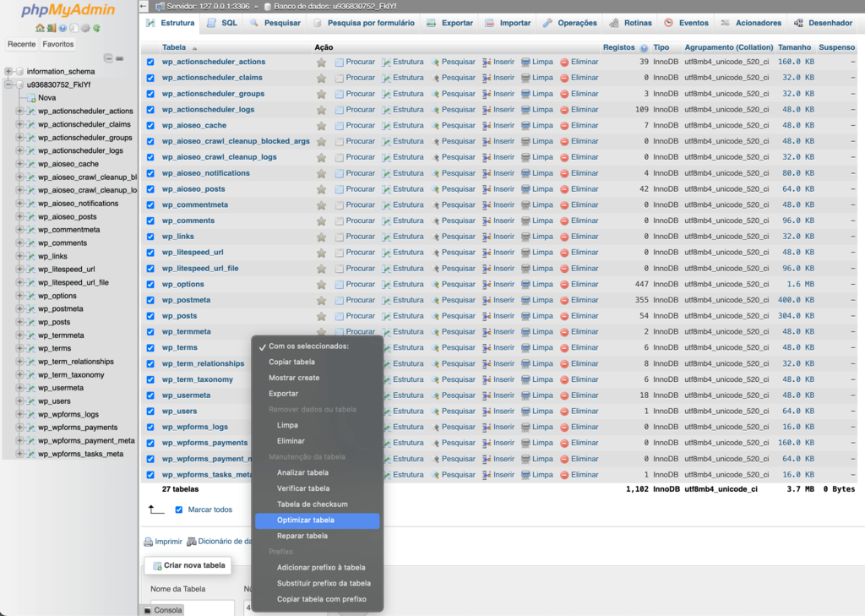The width and height of the screenshot is (865, 616).
Task: Click the Consola icon at the bottom
Action: pyautogui.click(x=148, y=610)
